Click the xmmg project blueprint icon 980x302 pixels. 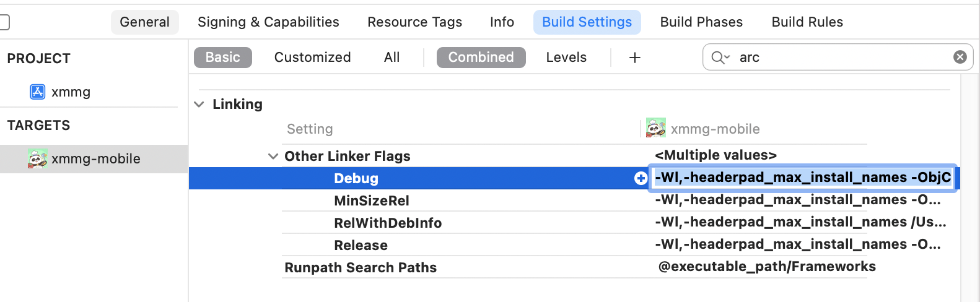click(x=38, y=92)
